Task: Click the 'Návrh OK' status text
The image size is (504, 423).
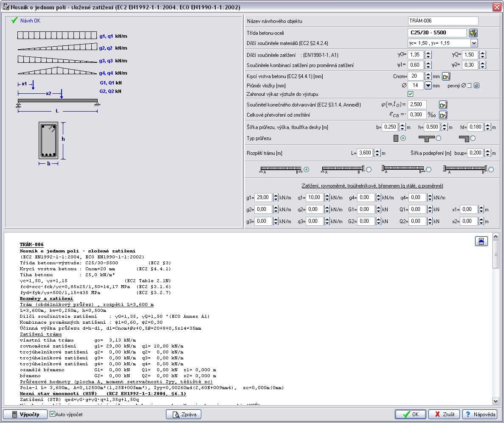Action: [x=30, y=20]
